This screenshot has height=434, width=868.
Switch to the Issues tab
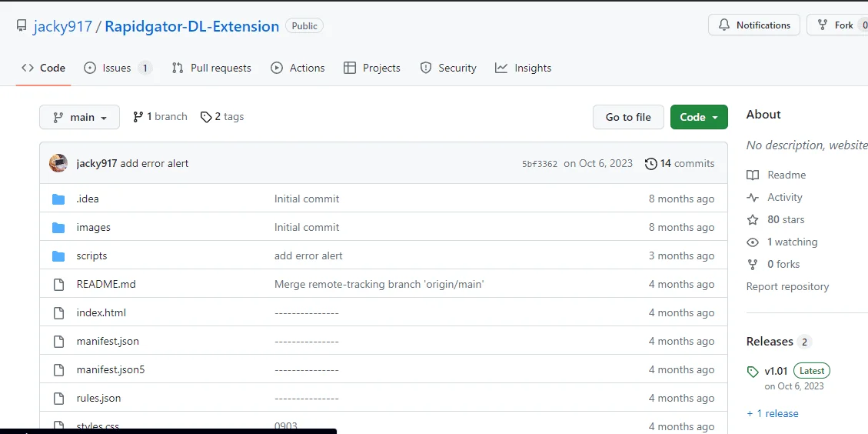click(x=118, y=68)
